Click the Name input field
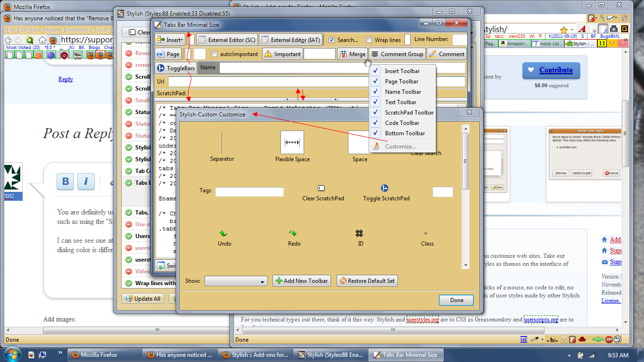Screen dimensions: 644x362 coord(342,68)
